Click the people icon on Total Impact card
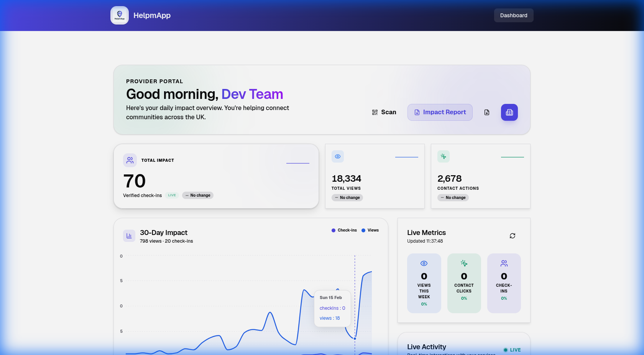This screenshot has height=355, width=644. (x=130, y=160)
